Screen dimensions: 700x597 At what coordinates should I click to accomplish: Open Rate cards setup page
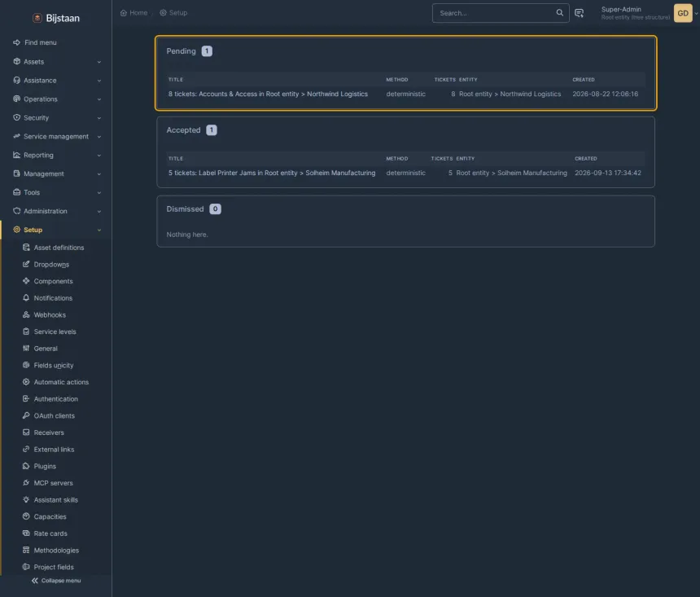(x=50, y=533)
